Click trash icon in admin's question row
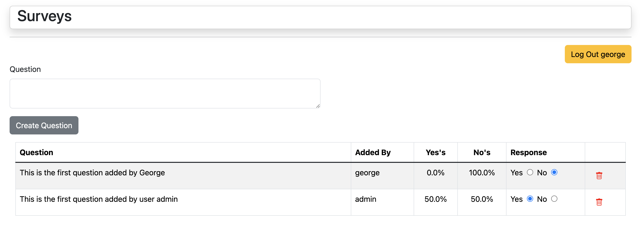 point(599,202)
